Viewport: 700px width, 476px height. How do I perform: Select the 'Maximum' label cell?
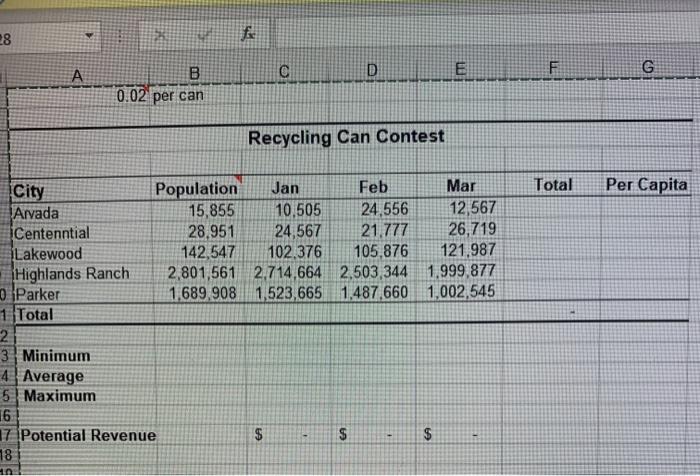coord(88,396)
